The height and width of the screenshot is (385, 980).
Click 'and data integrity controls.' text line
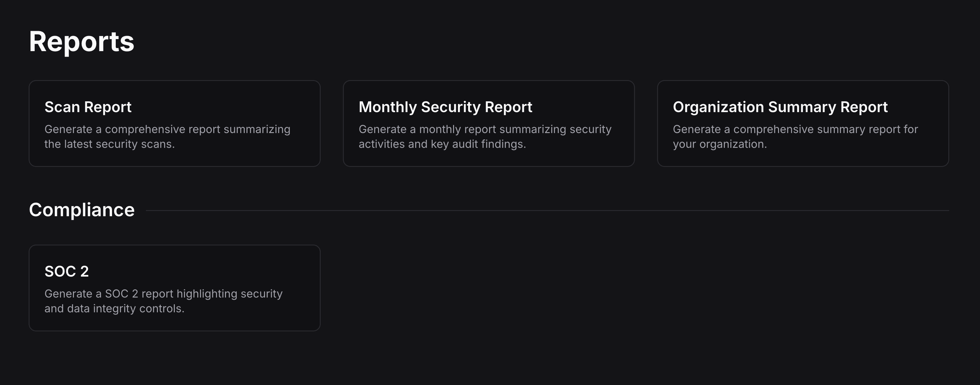114,309
